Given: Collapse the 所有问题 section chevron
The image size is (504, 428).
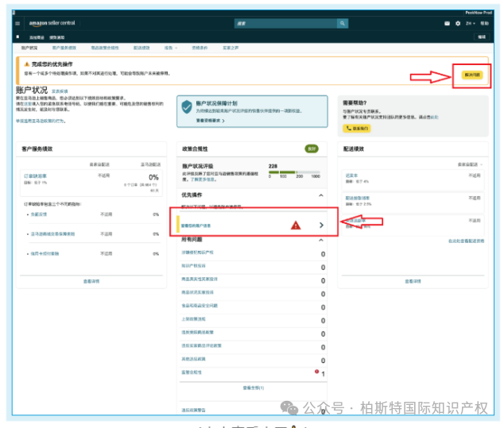Looking at the screenshot, I should [321, 241].
